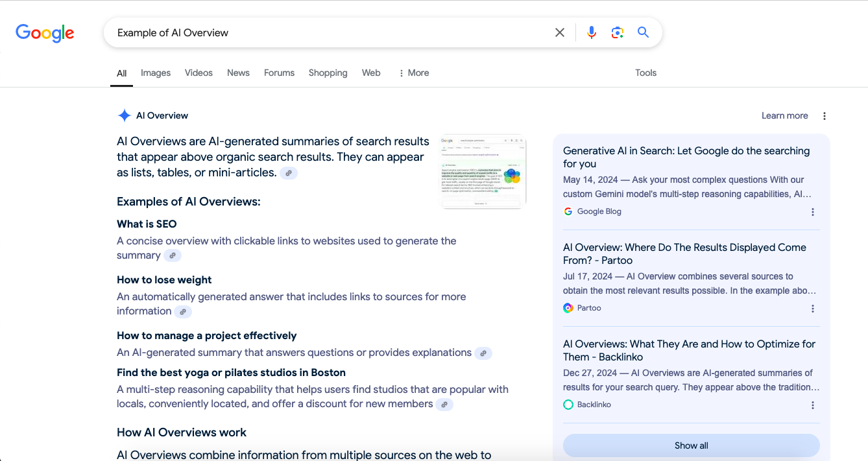Click the microphone icon for voice search
Screen dimensions: 868x461
click(x=591, y=32)
